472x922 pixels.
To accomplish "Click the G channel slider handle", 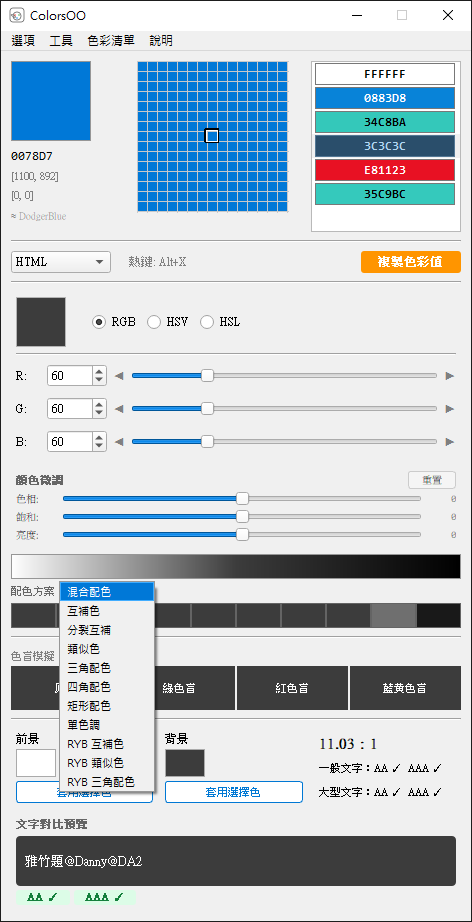I will (x=207, y=409).
